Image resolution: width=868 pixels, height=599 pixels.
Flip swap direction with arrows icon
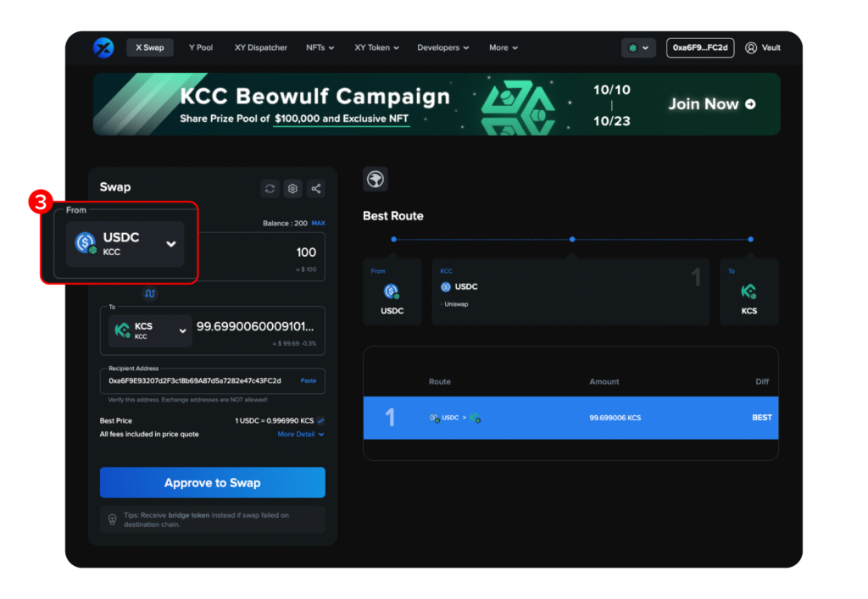click(x=150, y=293)
